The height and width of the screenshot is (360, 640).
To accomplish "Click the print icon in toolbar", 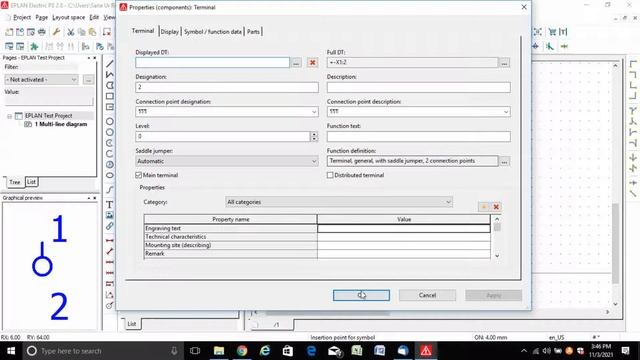I will point(42,32).
